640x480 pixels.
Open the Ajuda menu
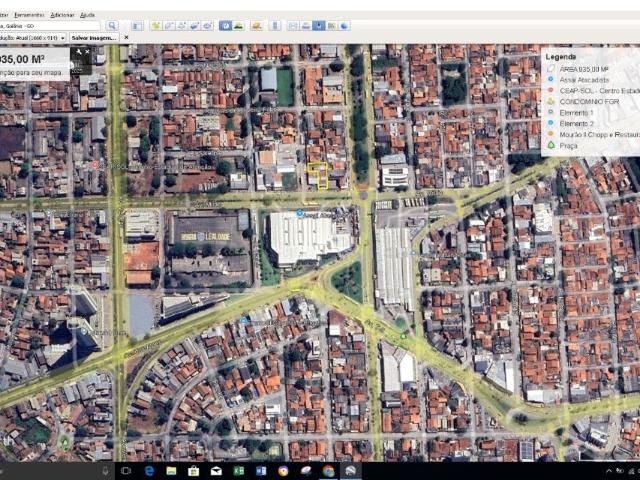[87, 15]
